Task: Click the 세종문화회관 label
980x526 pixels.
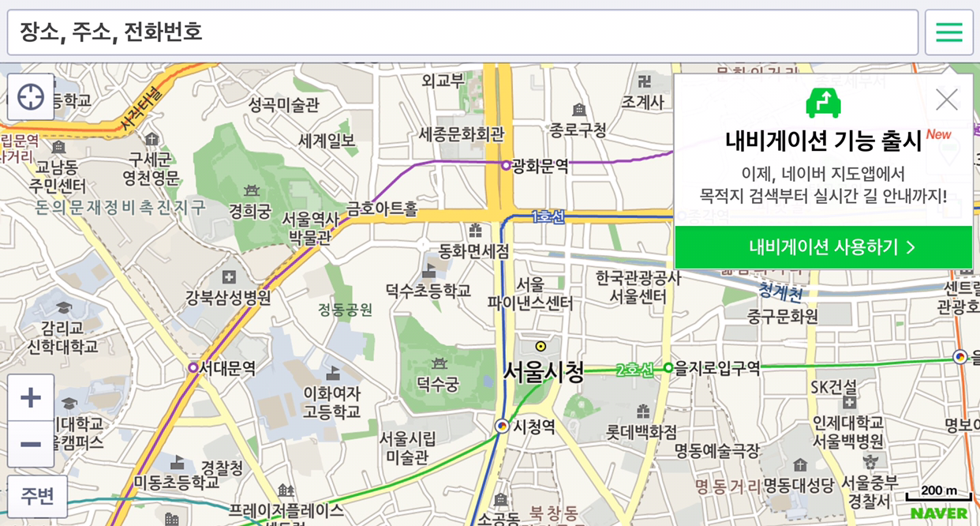Action: coord(462,134)
